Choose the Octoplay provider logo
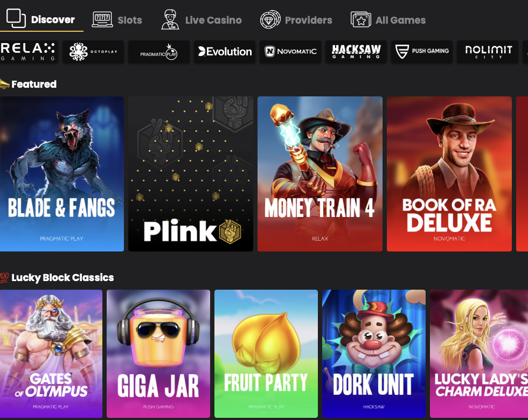Image resolution: width=528 pixels, height=420 pixels. tap(93, 52)
